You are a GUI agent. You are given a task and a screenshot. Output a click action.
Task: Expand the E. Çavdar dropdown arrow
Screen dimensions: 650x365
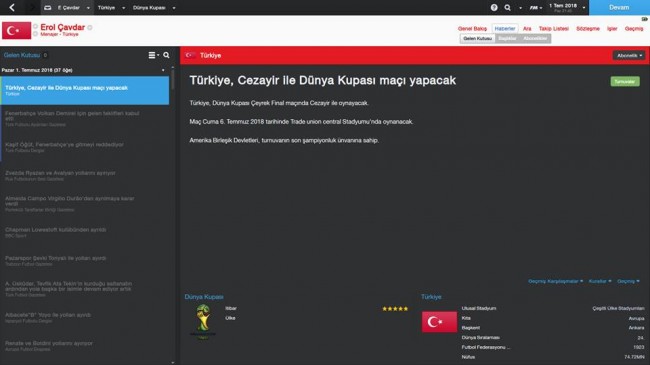point(88,8)
